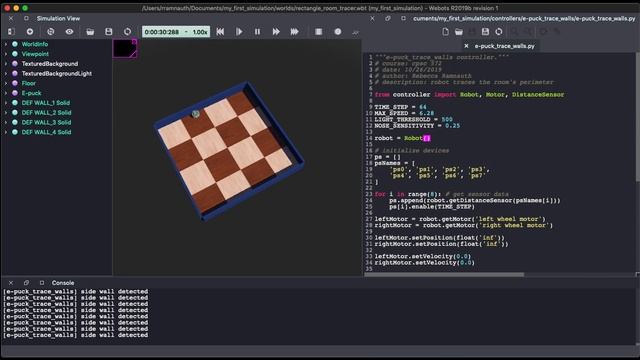The image size is (640, 360).
Task: Select DEF WALL_1 Solid in the tree
Action: pos(46,103)
